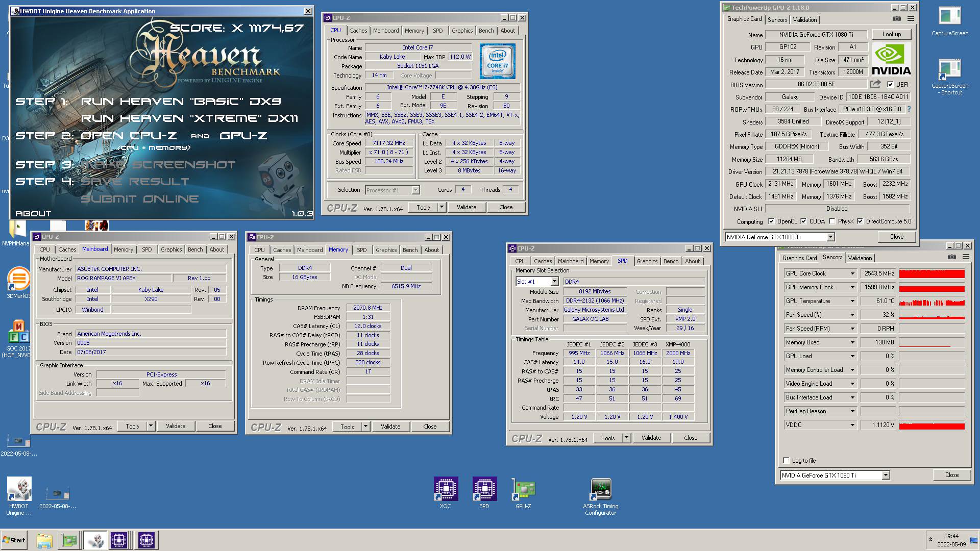Click the HWBOT Heaven taskbar icon
Image resolution: width=980 pixels, height=551 pixels.
94,540
